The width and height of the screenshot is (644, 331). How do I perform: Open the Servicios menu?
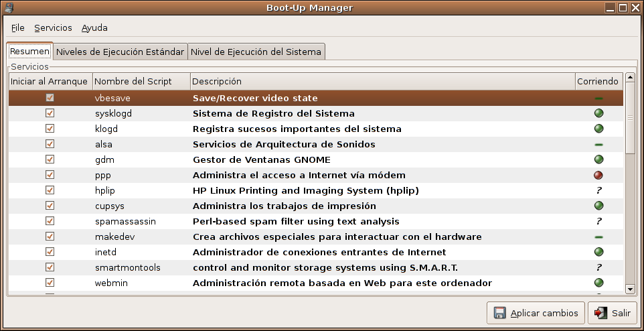pos(53,28)
